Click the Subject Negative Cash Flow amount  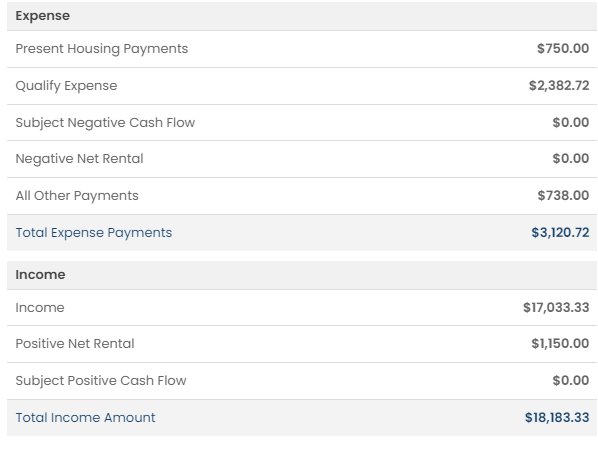pyautogui.click(x=571, y=122)
